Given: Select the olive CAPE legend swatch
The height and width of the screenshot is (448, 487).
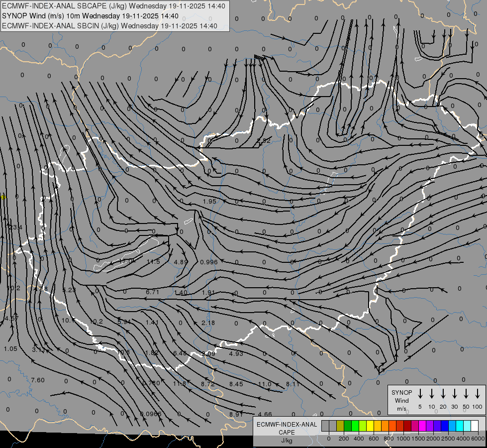Looking at the screenshot, I should pyautogui.click(x=340, y=426).
